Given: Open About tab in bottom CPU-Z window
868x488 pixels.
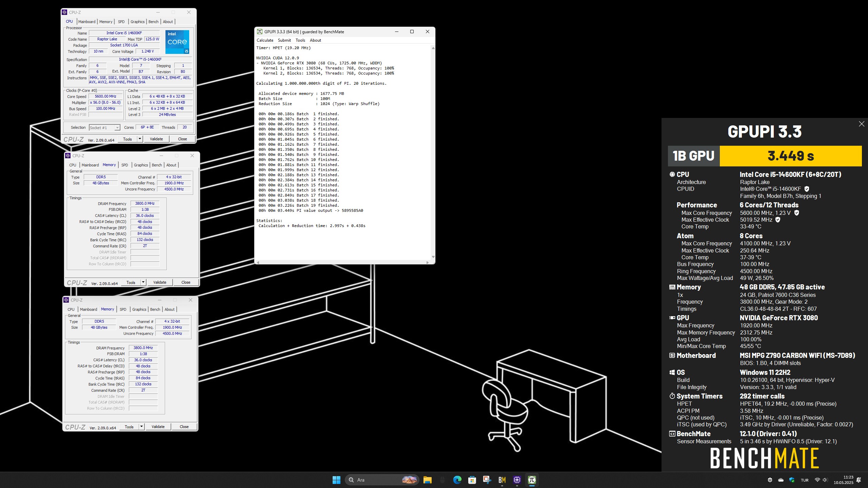Looking at the screenshot, I should tap(170, 309).
